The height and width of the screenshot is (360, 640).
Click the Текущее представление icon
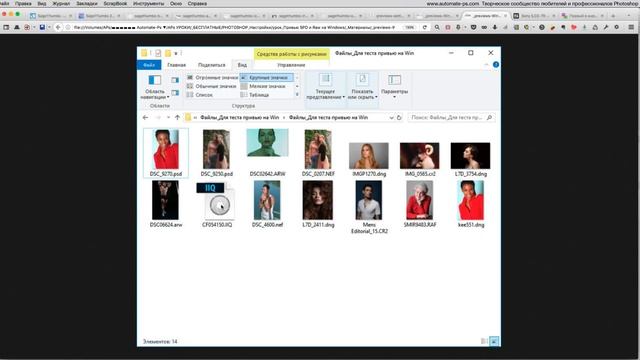[325, 80]
